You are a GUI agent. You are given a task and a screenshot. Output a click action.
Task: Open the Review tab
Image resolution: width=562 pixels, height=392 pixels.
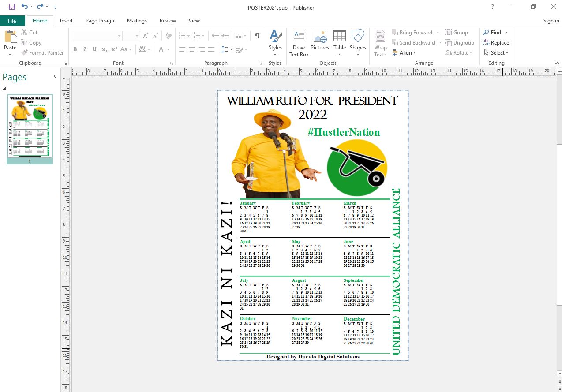pyautogui.click(x=168, y=21)
